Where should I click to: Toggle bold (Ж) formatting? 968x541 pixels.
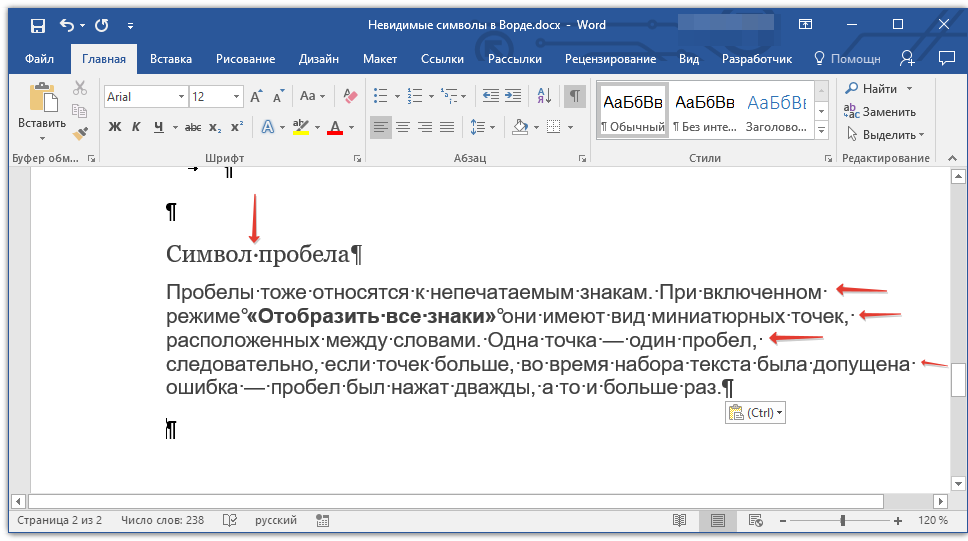115,127
